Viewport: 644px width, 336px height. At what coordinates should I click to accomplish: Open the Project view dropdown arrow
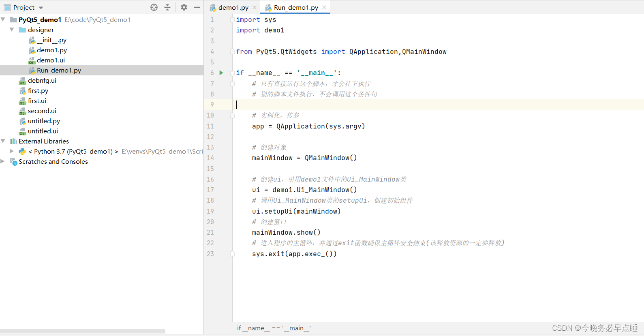tap(41, 8)
